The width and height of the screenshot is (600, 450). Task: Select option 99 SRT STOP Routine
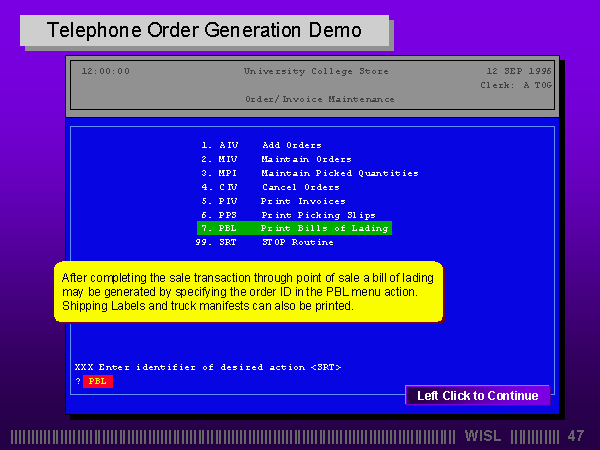pyautogui.click(x=264, y=242)
